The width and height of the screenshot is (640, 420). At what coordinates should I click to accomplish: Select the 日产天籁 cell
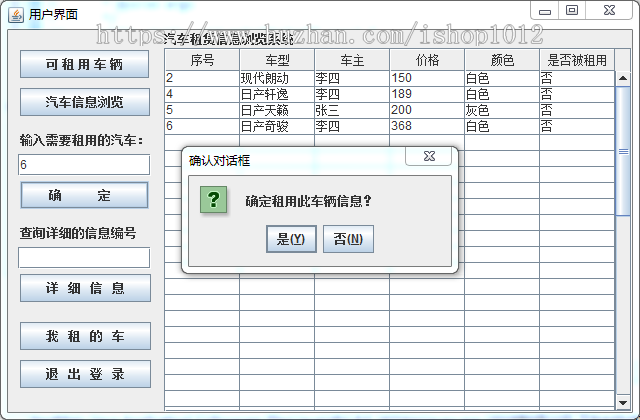tap(277, 110)
